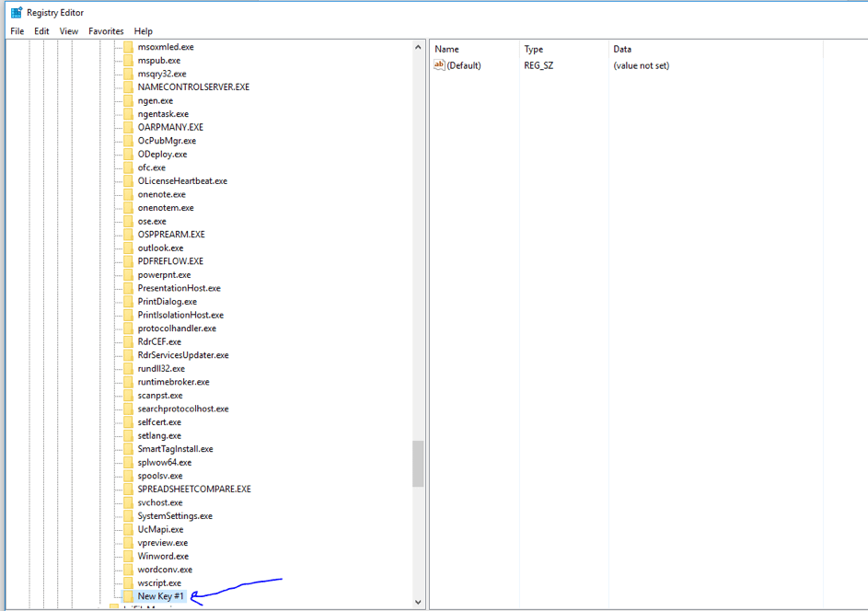The width and height of the screenshot is (868, 611).
Task: Click the onenotem.exe folder icon
Action: 129,208
